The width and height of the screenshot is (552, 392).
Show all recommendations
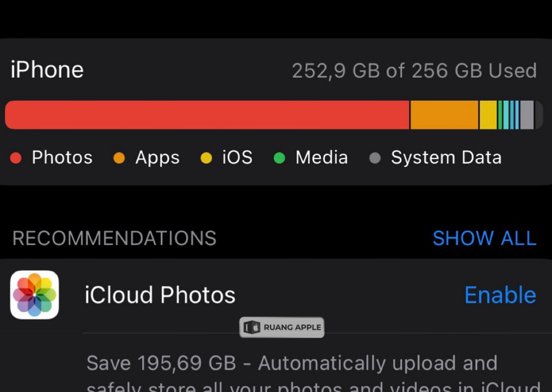click(x=484, y=238)
